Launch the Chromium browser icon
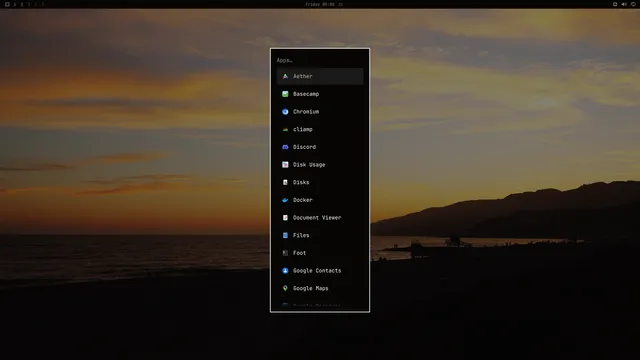640x360 pixels. coord(285,111)
